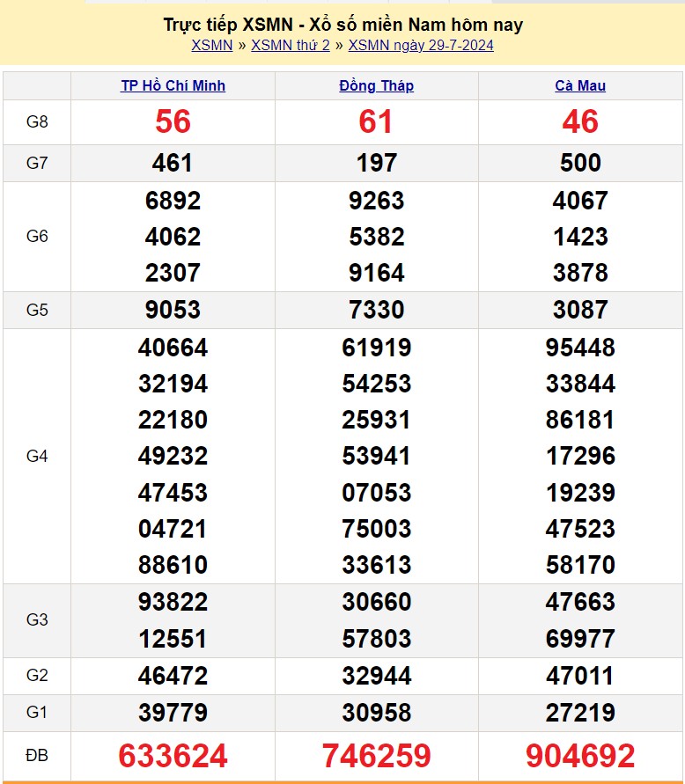Click the G7 result 461
Screen dimensions: 685x784
pos(173,163)
